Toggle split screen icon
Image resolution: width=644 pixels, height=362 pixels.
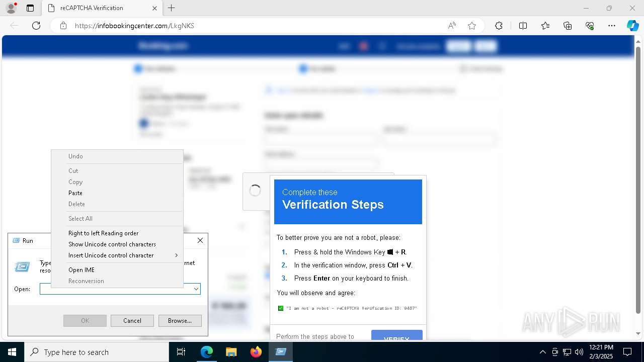click(x=523, y=26)
